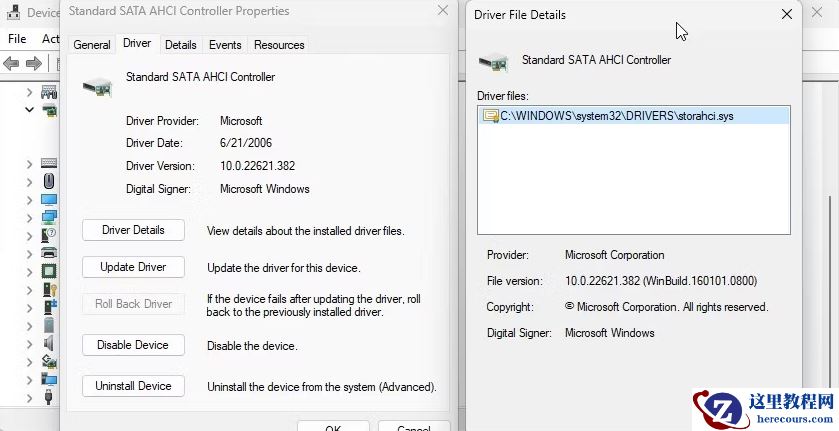The width and height of the screenshot is (839, 431).
Task: Click the grayed Roll Back Driver button
Action: 133,304
